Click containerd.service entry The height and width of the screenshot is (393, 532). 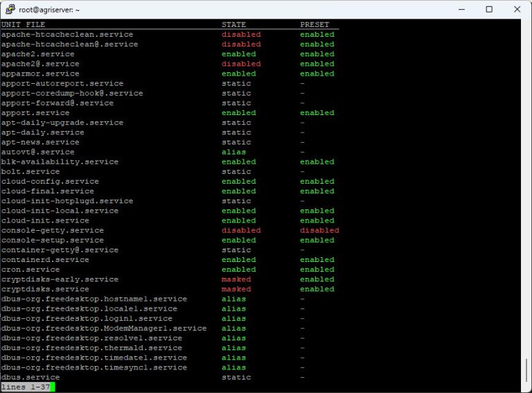click(45, 260)
